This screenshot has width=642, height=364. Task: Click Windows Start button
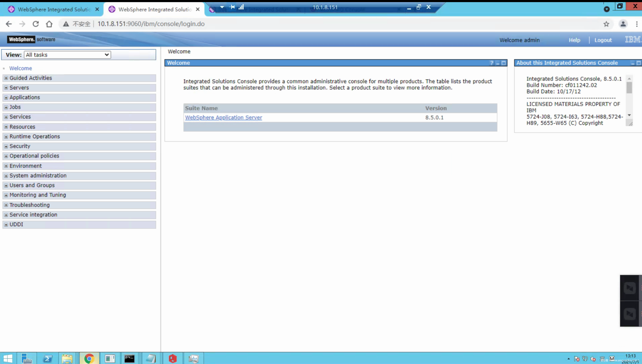(x=8, y=358)
